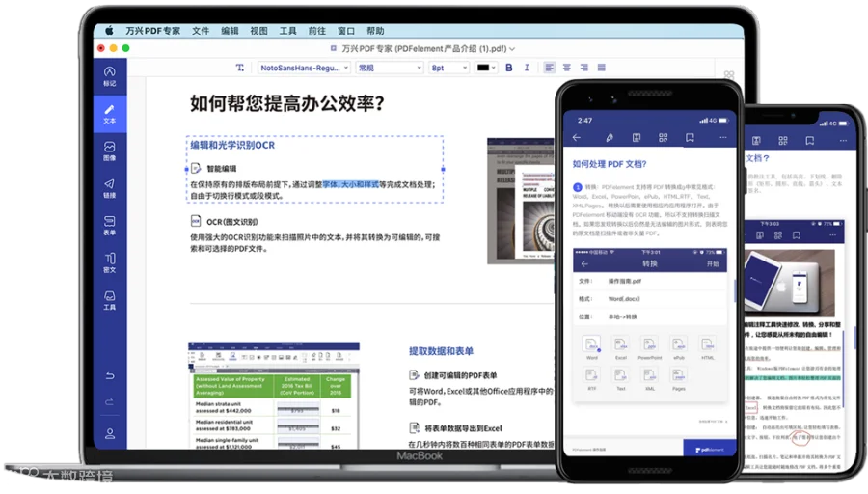
Task: Click the 创建可编辑的PDF表单 subheading
Action: [461, 375]
